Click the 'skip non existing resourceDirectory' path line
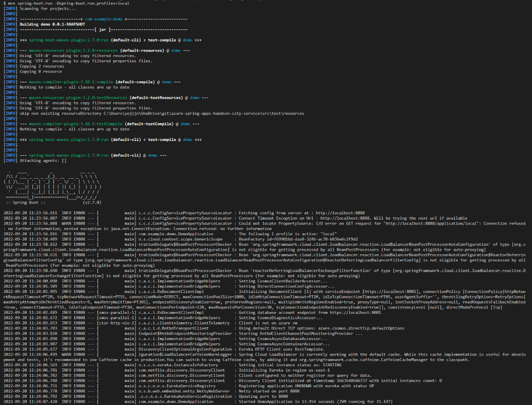The width and height of the screenshot is (532, 405). 162,113
